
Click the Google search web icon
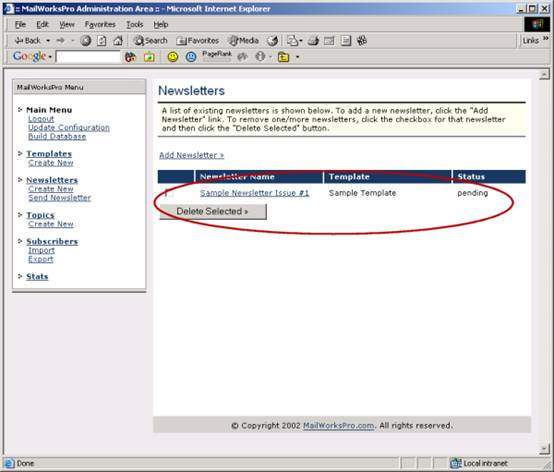point(130,57)
